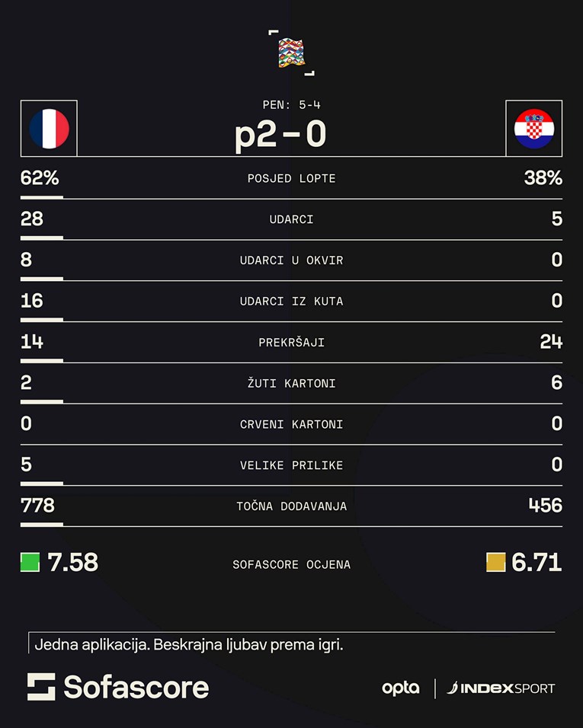Click the Velike prilike label
The width and height of the screenshot is (583, 728).
[291, 465]
